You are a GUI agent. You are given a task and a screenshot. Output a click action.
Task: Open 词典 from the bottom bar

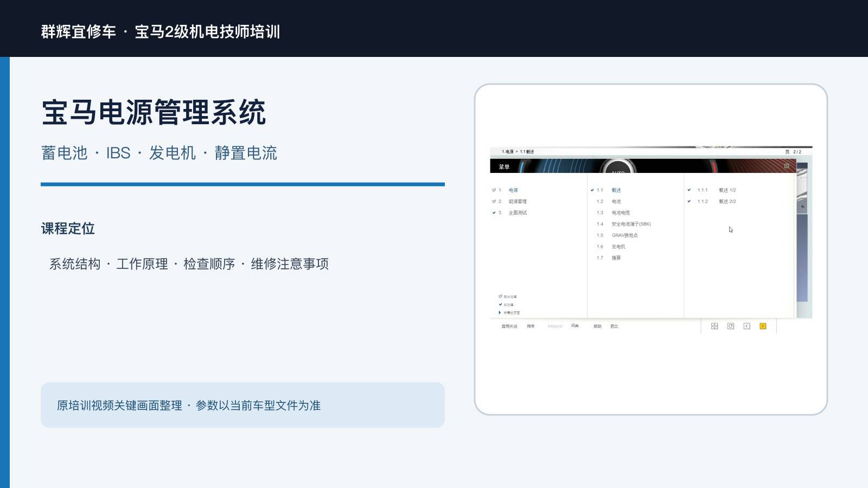coord(575,326)
